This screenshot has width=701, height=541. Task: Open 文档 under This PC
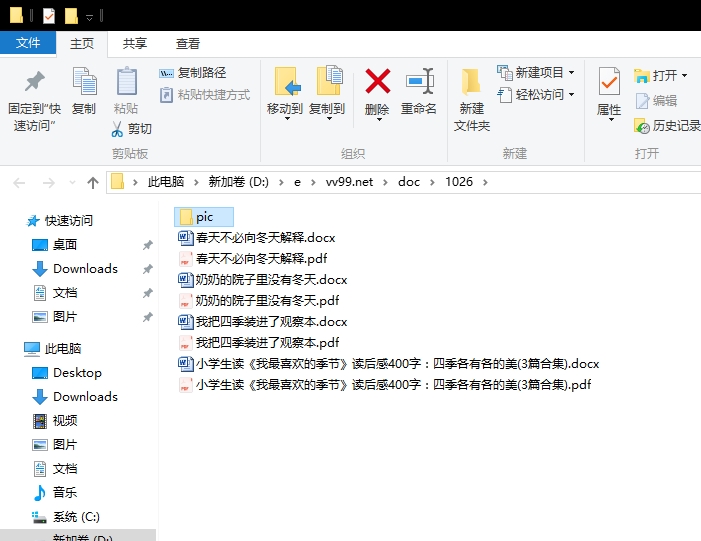tap(55, 469)
